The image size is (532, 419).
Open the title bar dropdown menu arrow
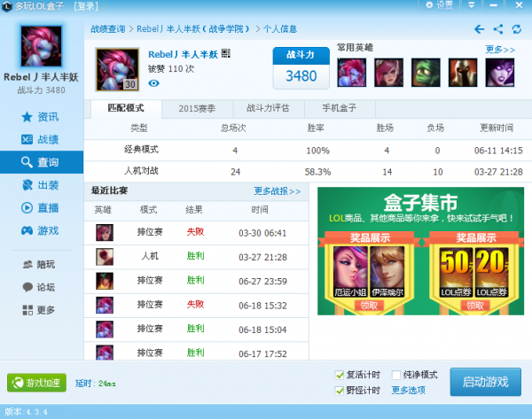(x=472, y=5)
